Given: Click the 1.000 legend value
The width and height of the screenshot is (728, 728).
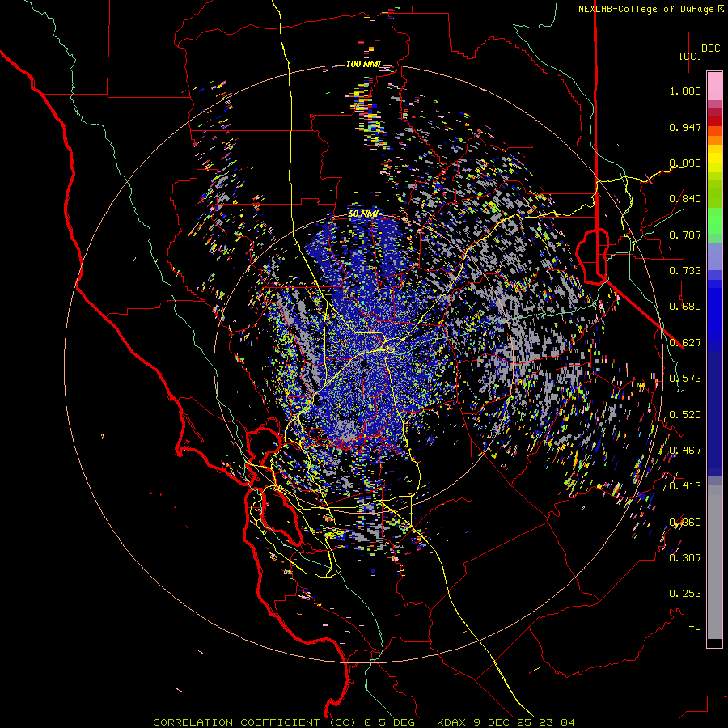Looking at the screenshot, I should 685,91.
